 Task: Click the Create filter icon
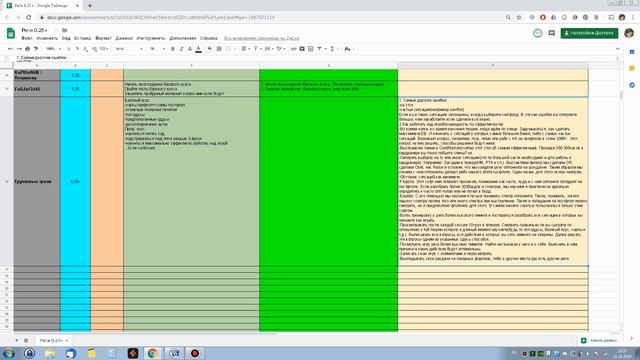click(319, 49)
